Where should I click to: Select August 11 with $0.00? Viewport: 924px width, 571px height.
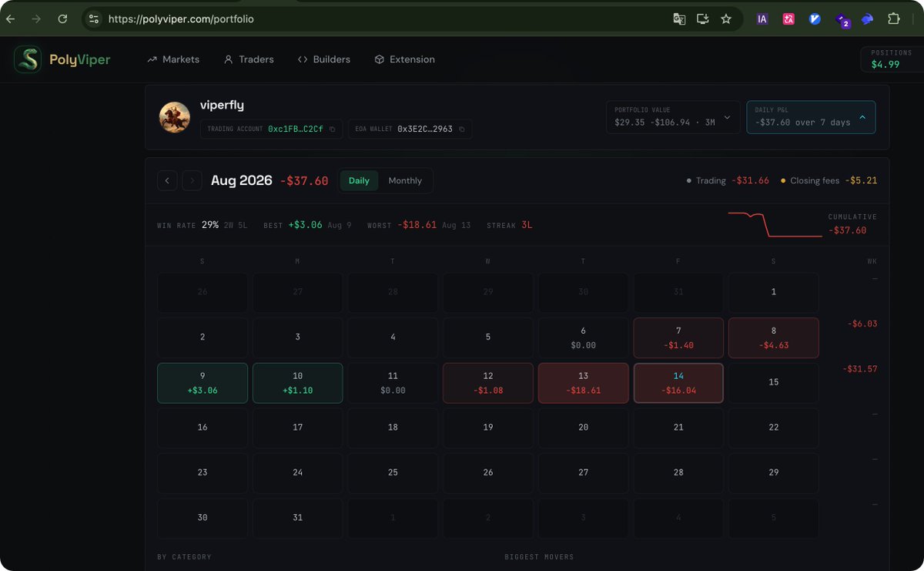393,383
